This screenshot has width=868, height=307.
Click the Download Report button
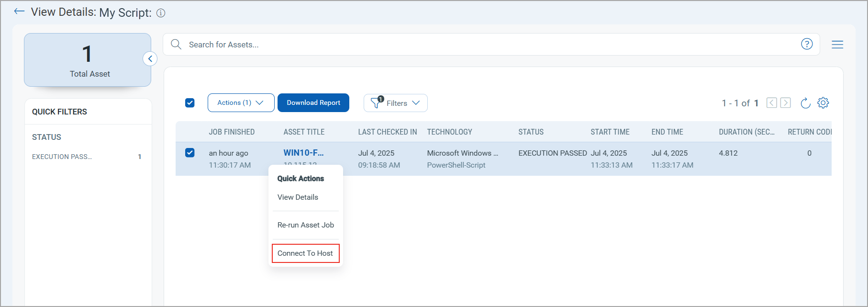pos(313,103)
